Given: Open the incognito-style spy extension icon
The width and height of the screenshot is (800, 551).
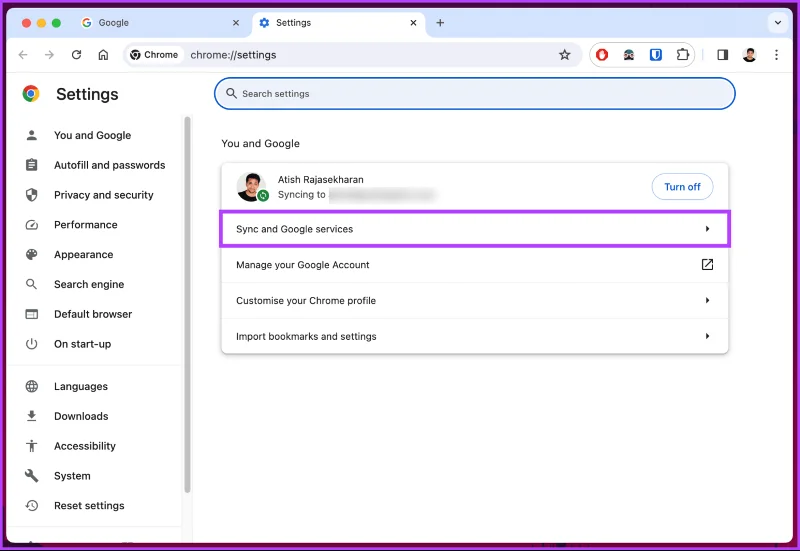Looking at the screenshot, I should coord(629,55).
